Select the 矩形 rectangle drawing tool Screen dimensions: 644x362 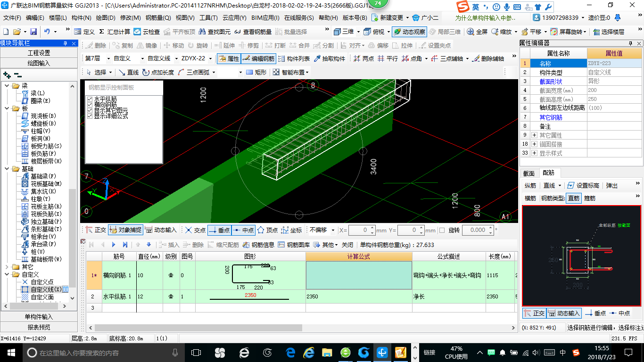point(256,72)
